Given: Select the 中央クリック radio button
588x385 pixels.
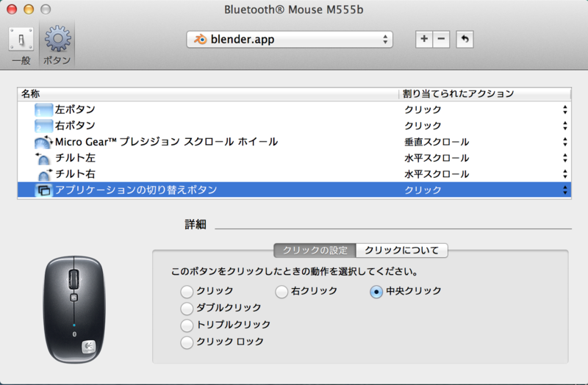Looking at the screenshot, I should (376, 291).
